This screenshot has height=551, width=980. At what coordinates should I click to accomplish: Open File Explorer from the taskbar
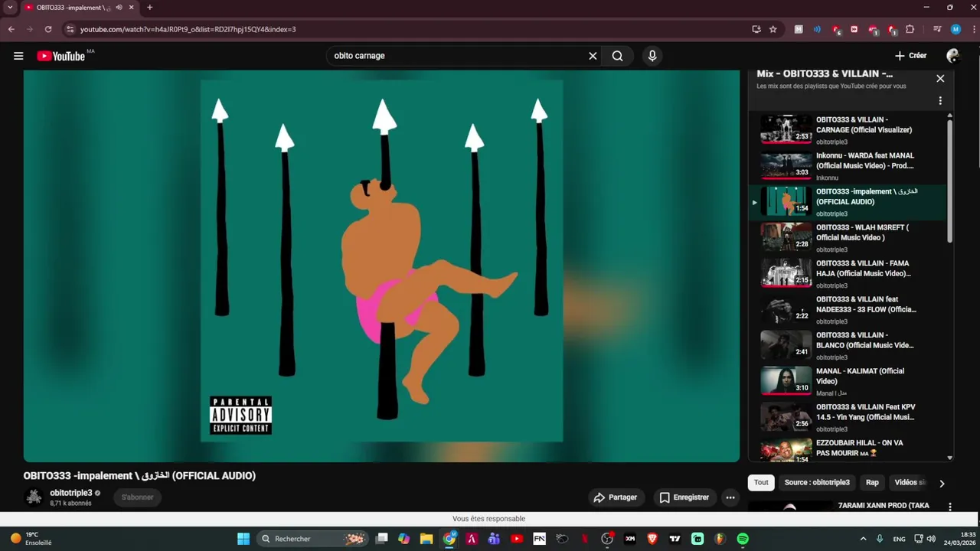(x=426, y=539)
